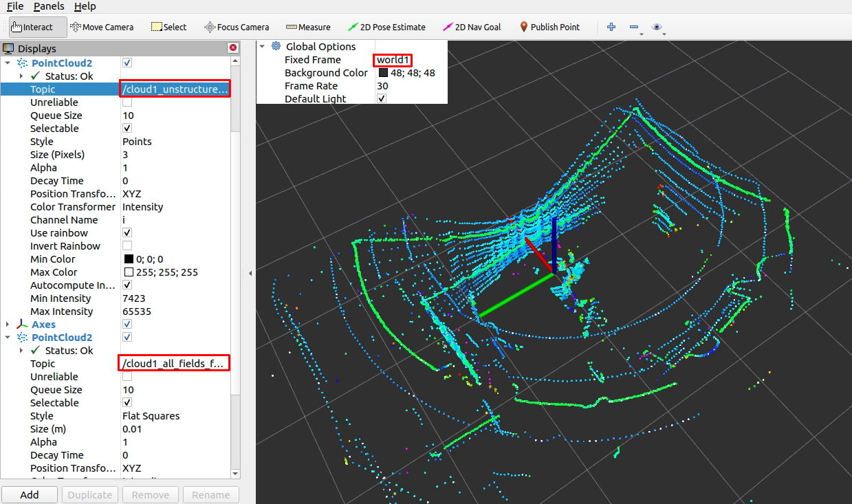Viewport: 852px width, 504px height.
Task: Select the 2D Pose Estimate tool
Action: click(386, 28)
